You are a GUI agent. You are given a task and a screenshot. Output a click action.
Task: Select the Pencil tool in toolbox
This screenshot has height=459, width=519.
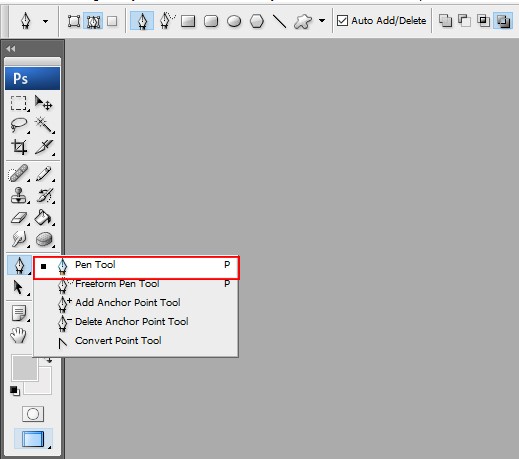coord(44,173)
